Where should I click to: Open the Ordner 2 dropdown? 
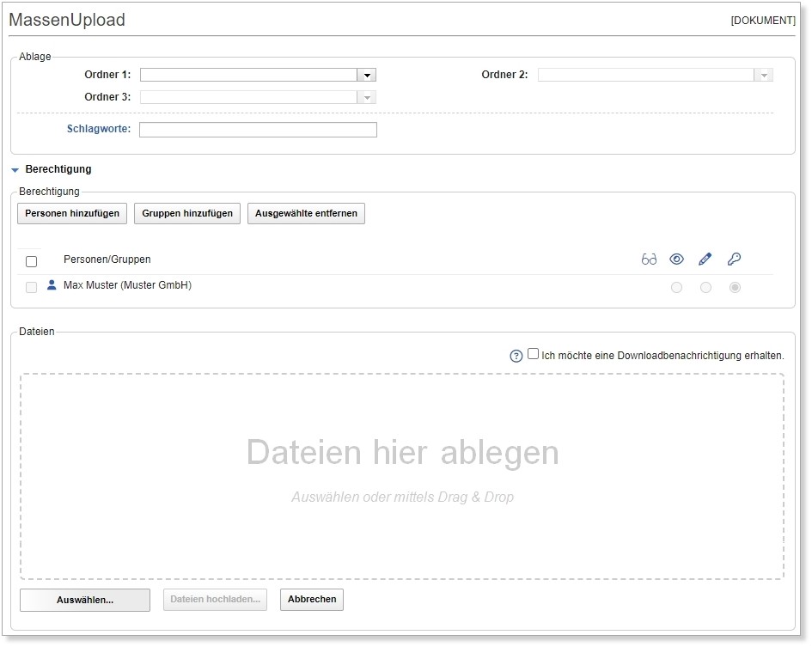(x=764, y=75)
